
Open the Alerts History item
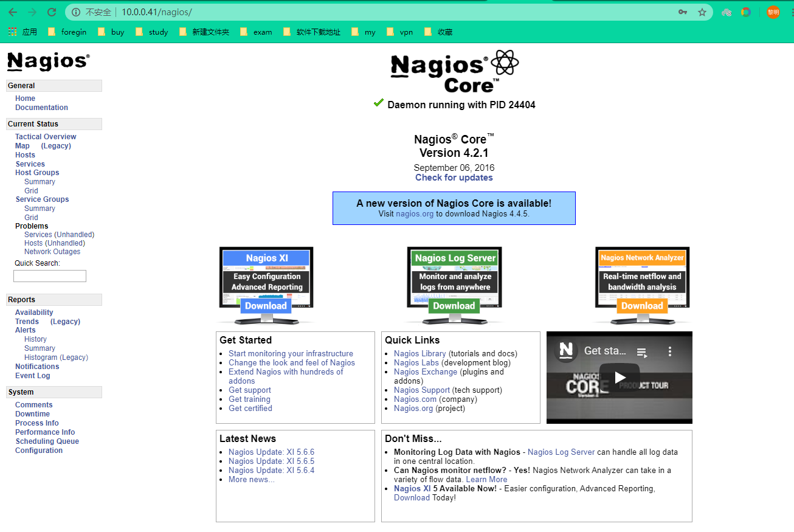[x=35, y=339]
